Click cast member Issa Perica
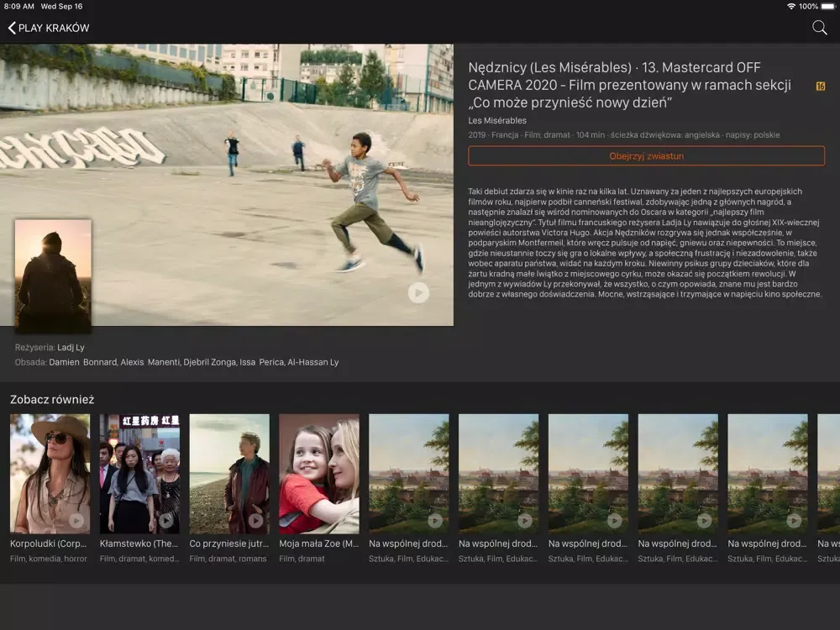 [261, 362]
